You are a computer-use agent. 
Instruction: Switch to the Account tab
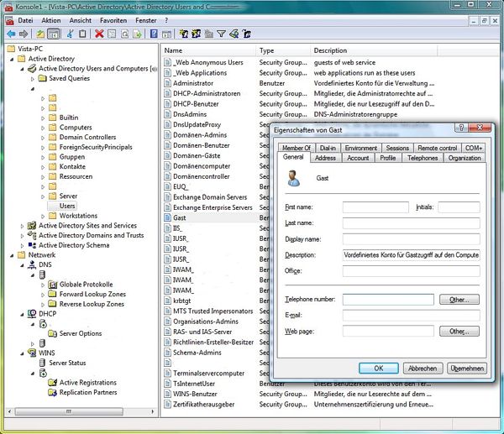coord(358,158)
